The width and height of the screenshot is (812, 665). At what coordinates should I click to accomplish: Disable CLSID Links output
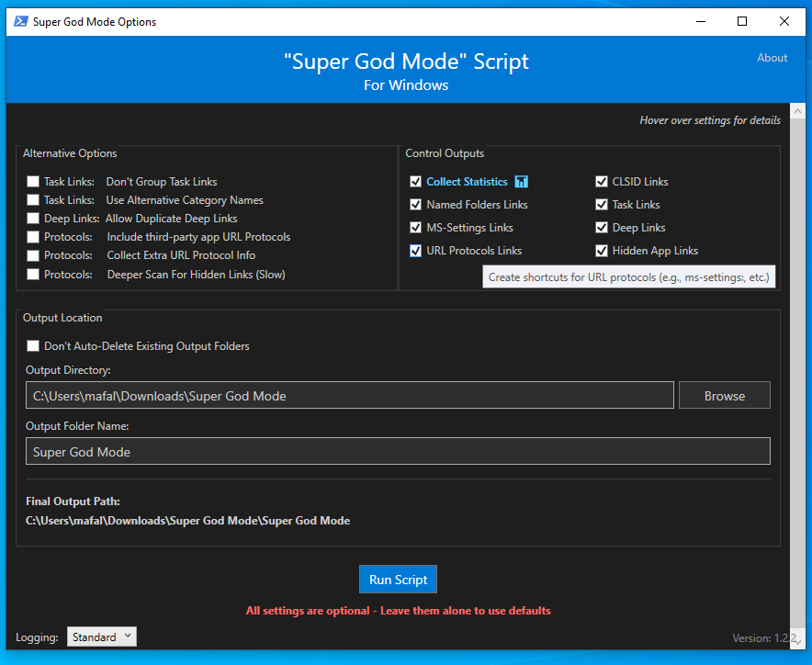602,181
